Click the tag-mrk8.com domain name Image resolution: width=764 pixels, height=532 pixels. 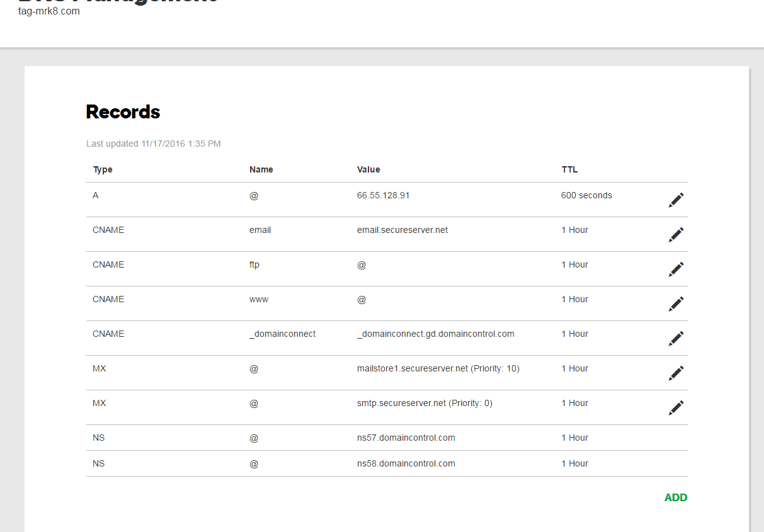coord(49,11)
